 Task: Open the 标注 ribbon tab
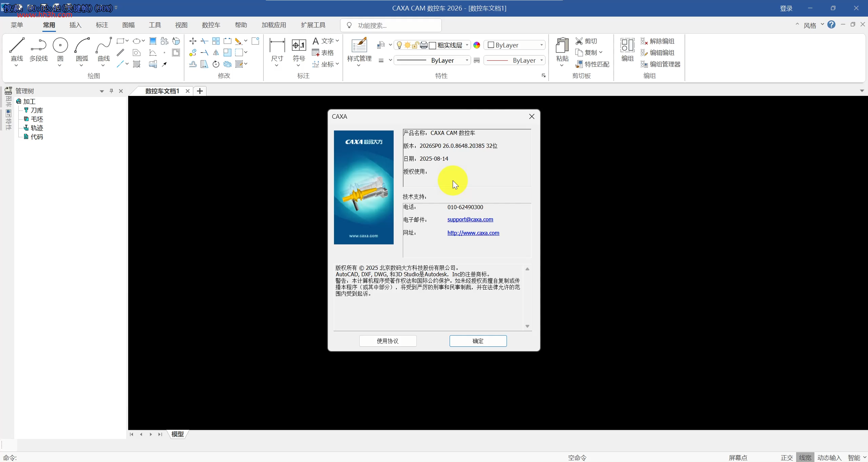102,25
